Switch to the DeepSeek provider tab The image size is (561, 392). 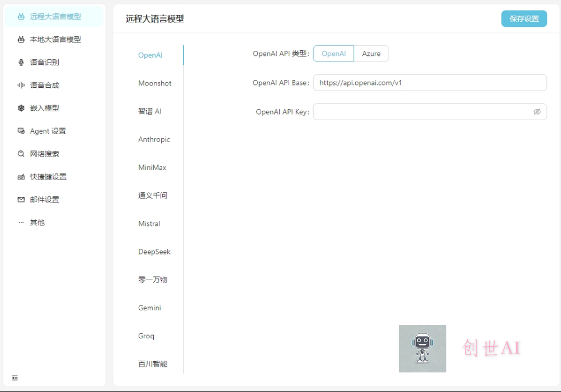(x=154, y=252)
